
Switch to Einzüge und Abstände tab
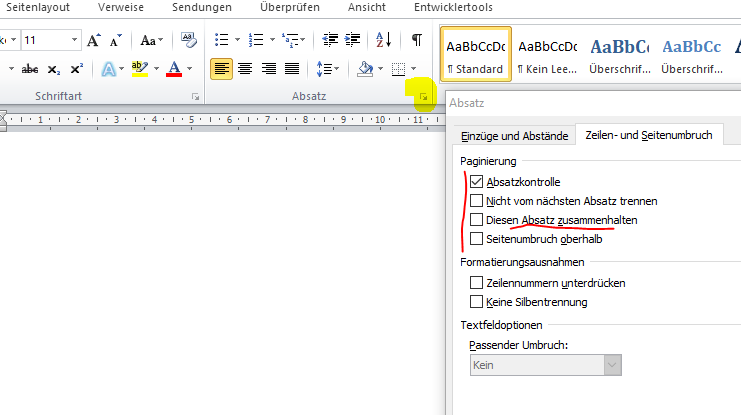515,136
